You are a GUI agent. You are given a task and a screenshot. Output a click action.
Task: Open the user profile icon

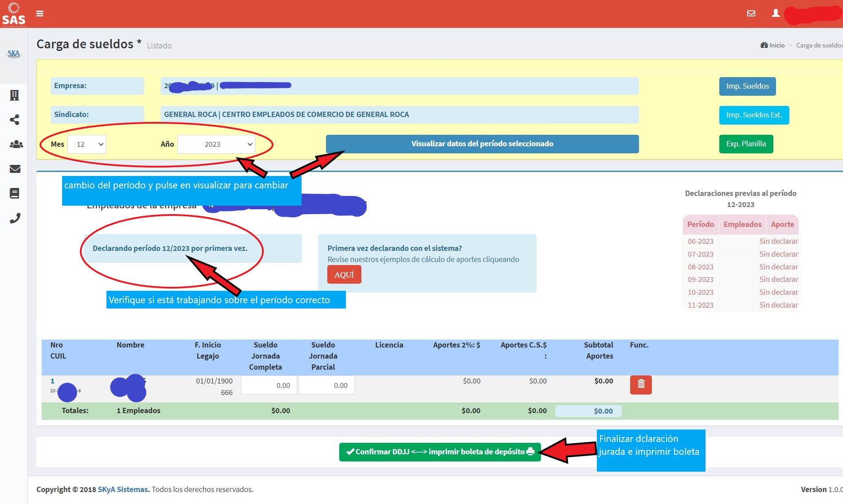775,14
